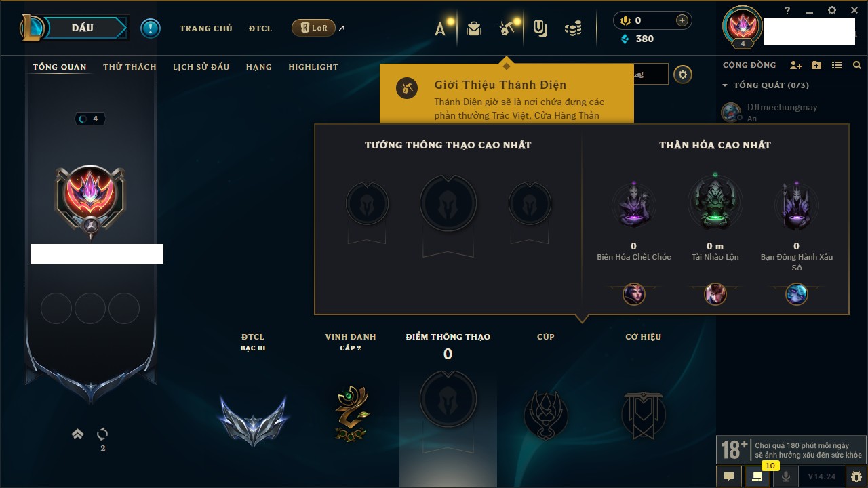Image resolution: width=868 pixels, height=488 pixels.
Task: Open the Profile 'A' icon in top bar
Action: click(x=441, y=28)
